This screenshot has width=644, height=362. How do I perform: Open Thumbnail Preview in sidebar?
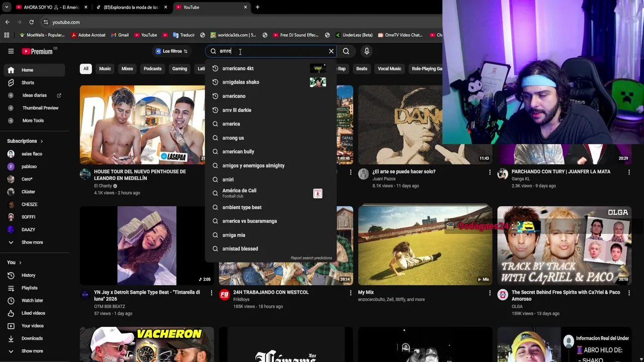[34, 108]
